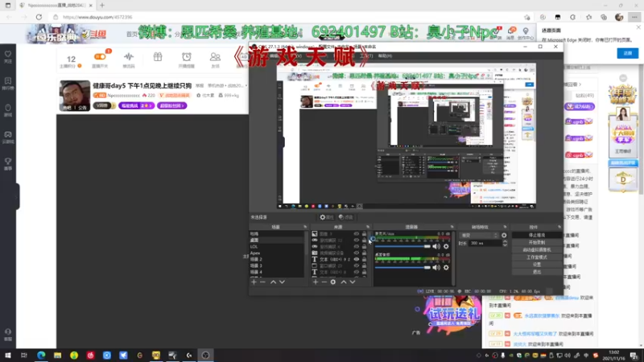The width and height of the screenshot is (644, 362).
Task: Toggle the live stream switch on Douyu
Action: (100, 57)
